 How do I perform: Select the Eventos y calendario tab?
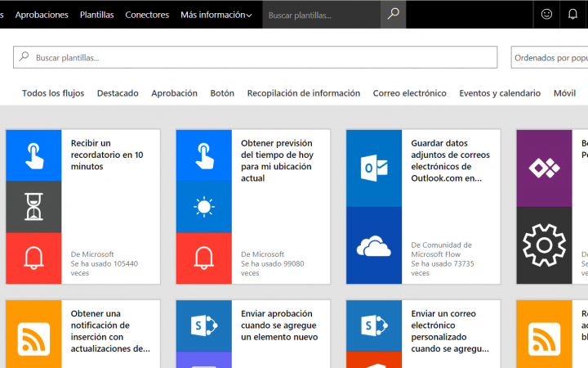[x=500, y=93]
